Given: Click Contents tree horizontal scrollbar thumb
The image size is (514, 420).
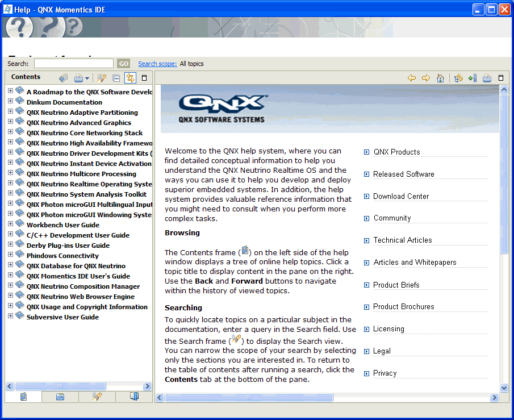Looking at the screenshot, I should coord(60,386).
